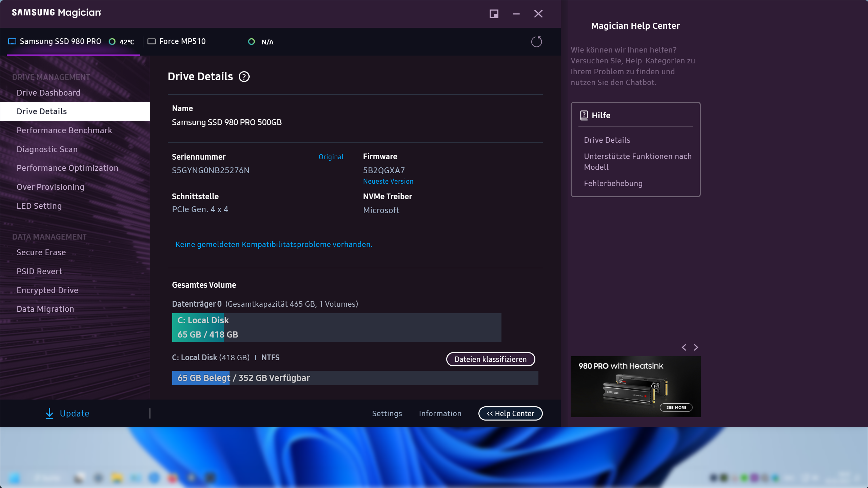
Task: Switch to the Force MP510 drive tab
Action: [182, 41]
